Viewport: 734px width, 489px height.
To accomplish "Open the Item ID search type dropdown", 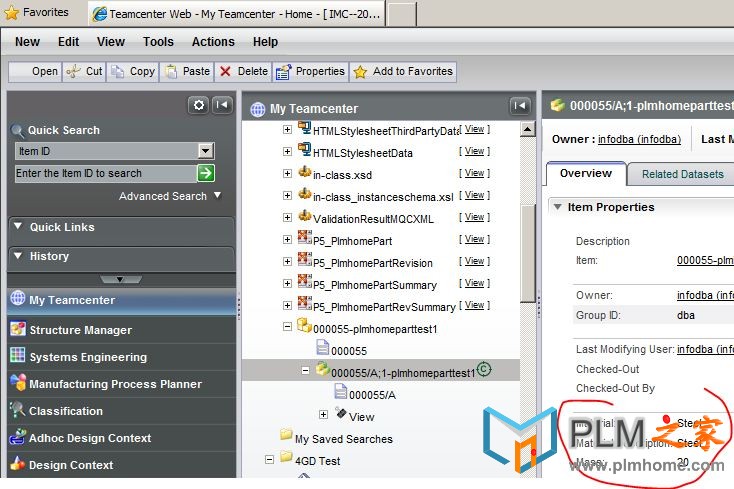I will 206,151.
